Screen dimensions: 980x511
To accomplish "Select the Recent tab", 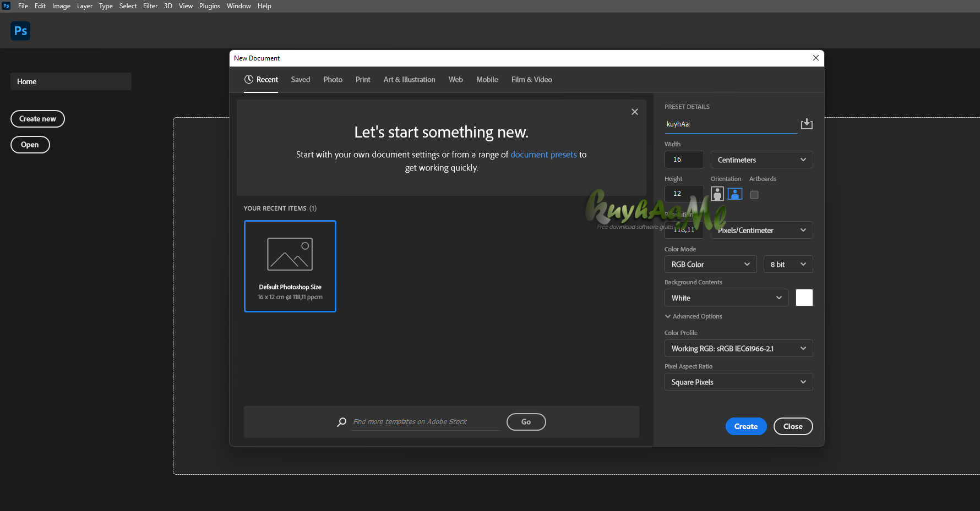I will pyautogui.click(x=261, y=79).
